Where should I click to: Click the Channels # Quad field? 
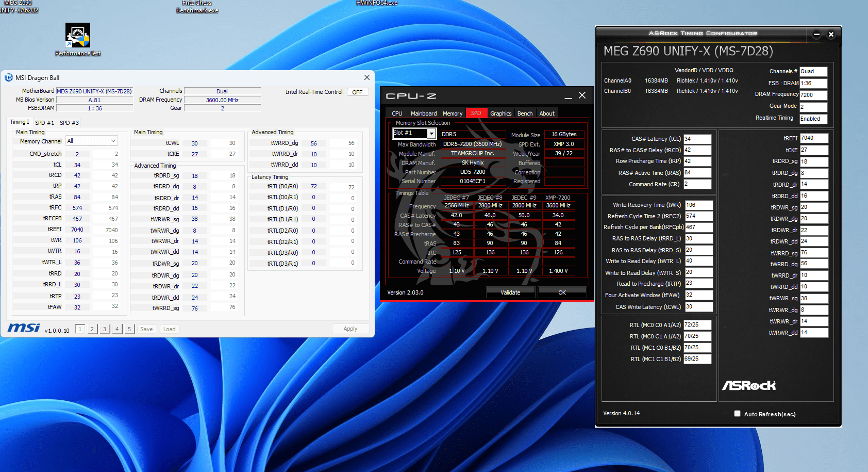click(x=813, y=72)
